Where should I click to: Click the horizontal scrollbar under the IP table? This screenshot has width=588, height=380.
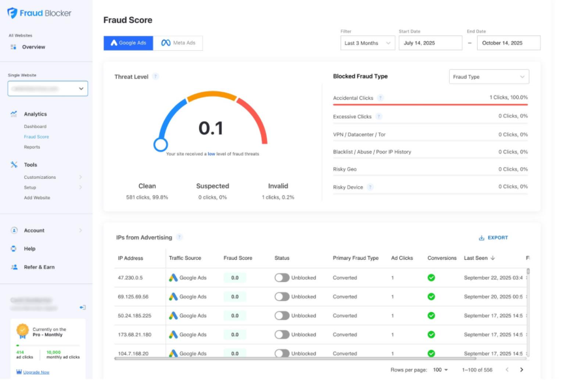click(x=294, y=358)
